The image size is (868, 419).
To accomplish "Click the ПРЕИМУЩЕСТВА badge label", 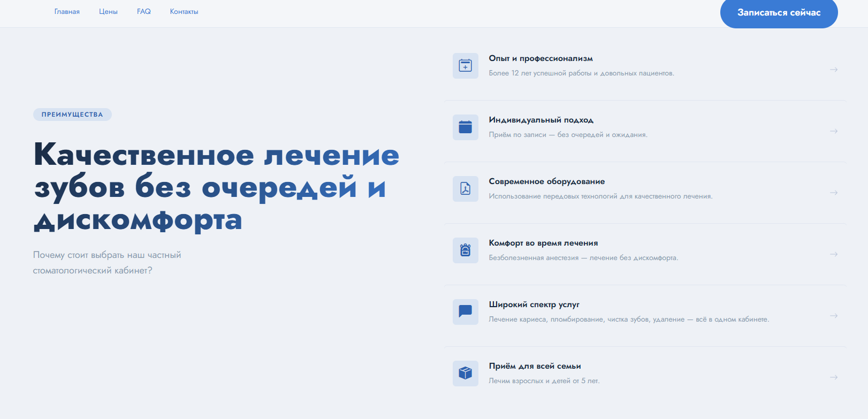I will coord(72,115).
